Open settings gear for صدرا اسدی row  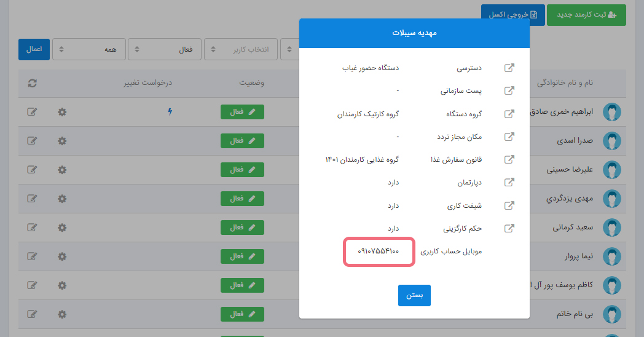[x=61, y=140]
